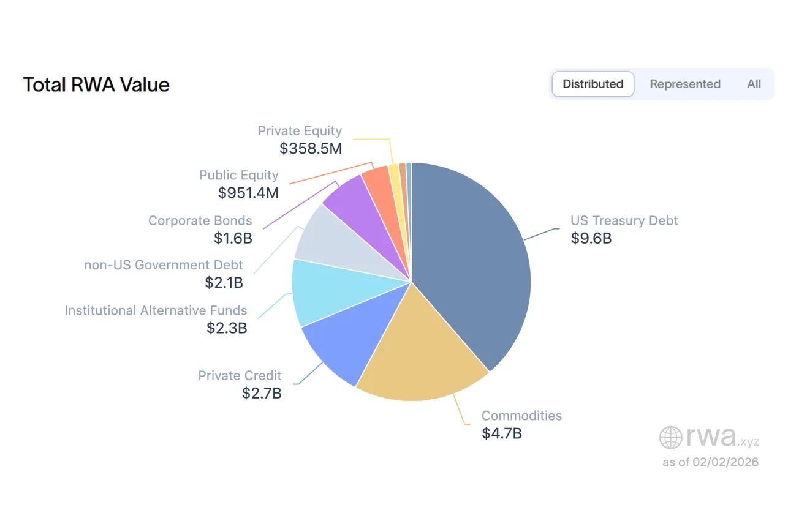The width and height of the screenshot is (799, 532).
Task: Click the as of 02/02/2026 date text
Action: [x=710, y=462]
